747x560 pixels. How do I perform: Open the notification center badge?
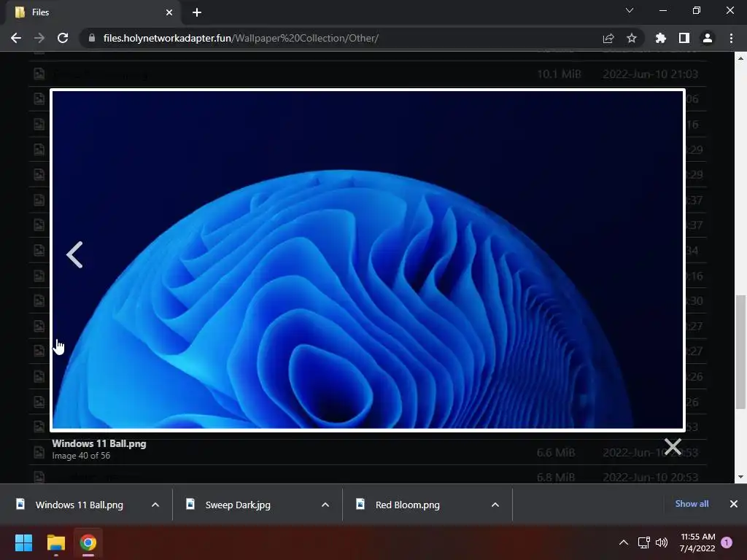(727, 542)
